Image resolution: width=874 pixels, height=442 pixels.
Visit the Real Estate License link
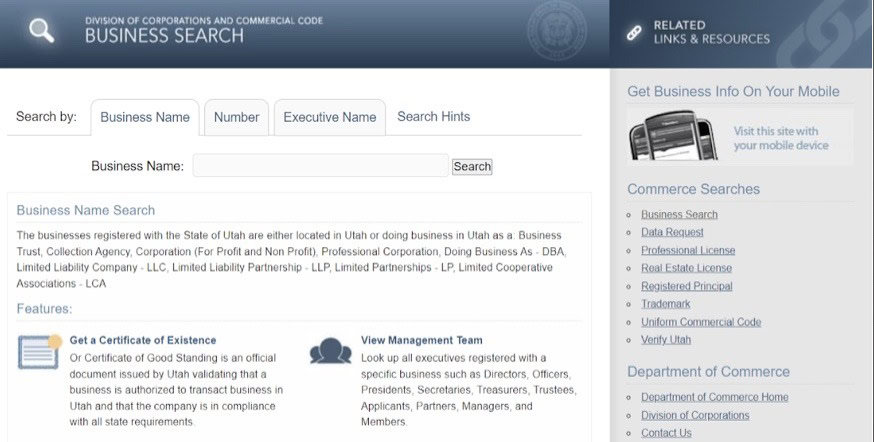pyautogui.click(x=686, y=268)
